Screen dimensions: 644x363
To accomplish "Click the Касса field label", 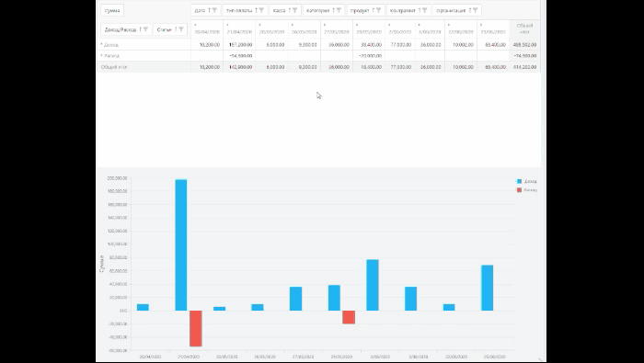I will pyautogui.click(x=279, y=10).
